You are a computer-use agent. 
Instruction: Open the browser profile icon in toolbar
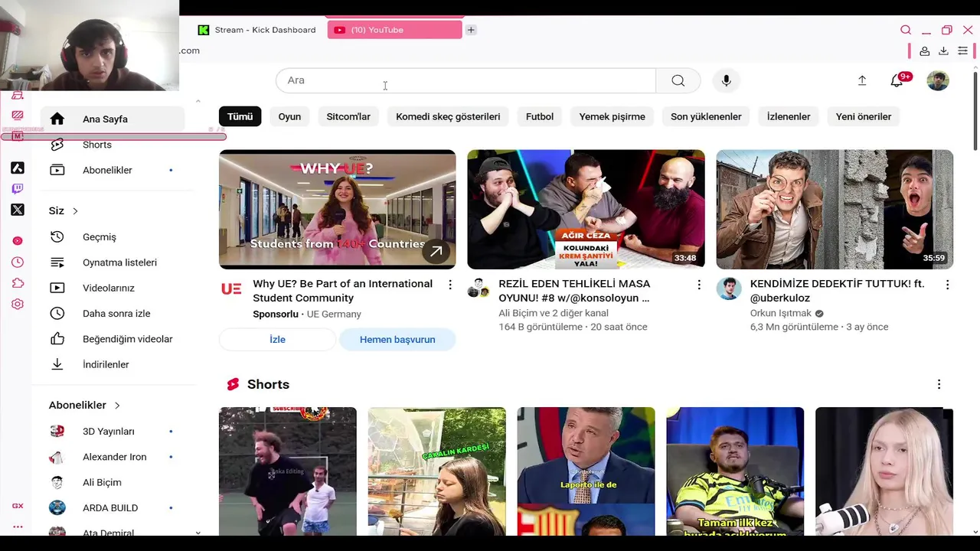coord(925,51)
